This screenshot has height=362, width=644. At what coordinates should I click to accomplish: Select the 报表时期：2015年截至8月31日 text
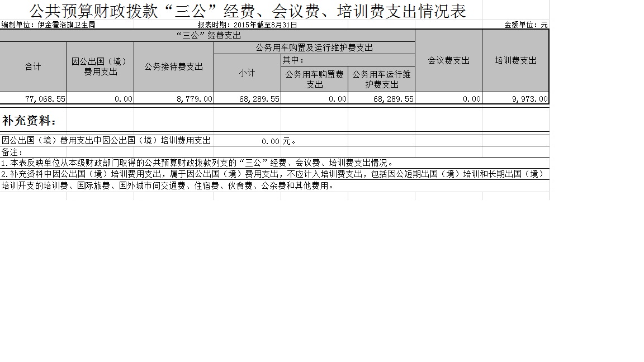point(247,25)
